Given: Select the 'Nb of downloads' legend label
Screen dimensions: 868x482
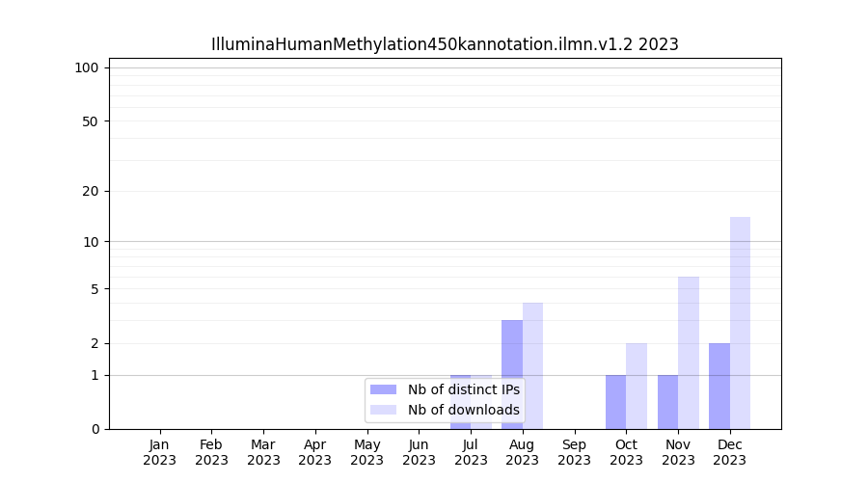Looking at the screenshot, I should [463, 410].
